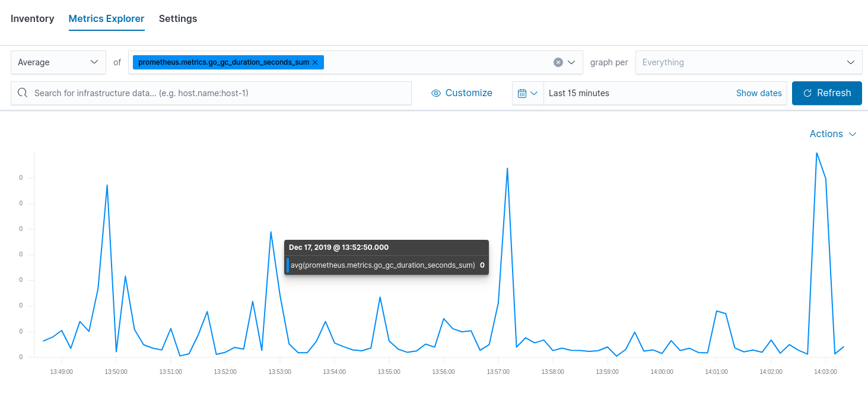
Task: Focus the infrastructure data search field
Action: 211,93
